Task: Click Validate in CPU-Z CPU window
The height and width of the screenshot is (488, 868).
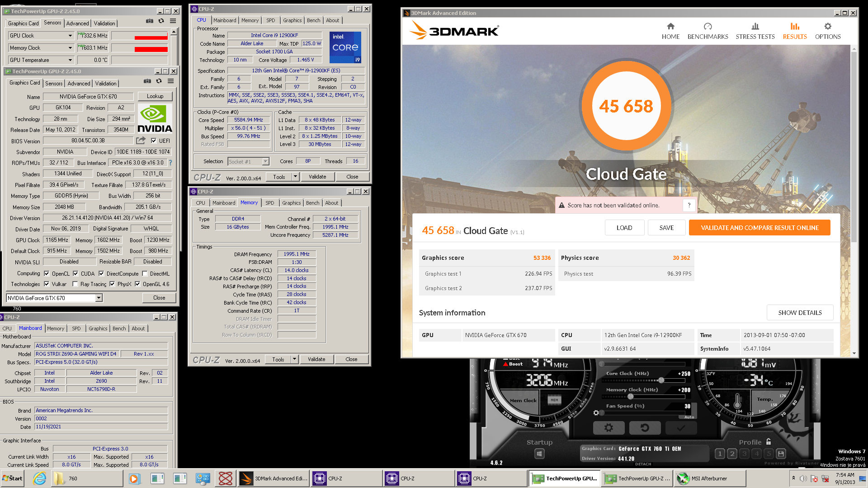Action: click(x=317, y=177)
